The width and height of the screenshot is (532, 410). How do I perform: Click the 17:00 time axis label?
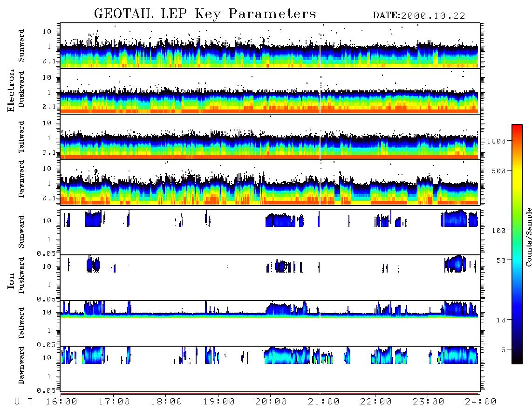114,402
